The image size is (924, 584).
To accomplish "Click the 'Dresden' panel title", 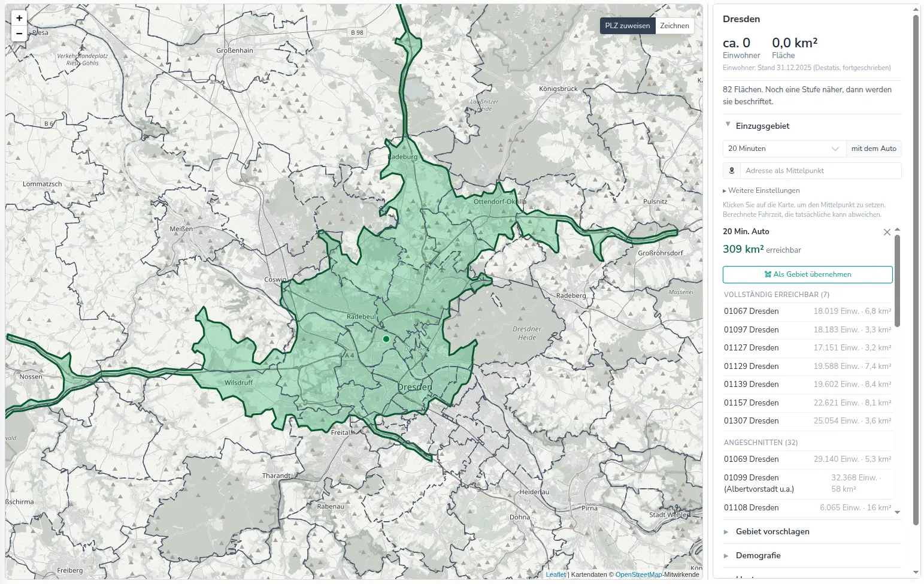I will tap(741, 19).
